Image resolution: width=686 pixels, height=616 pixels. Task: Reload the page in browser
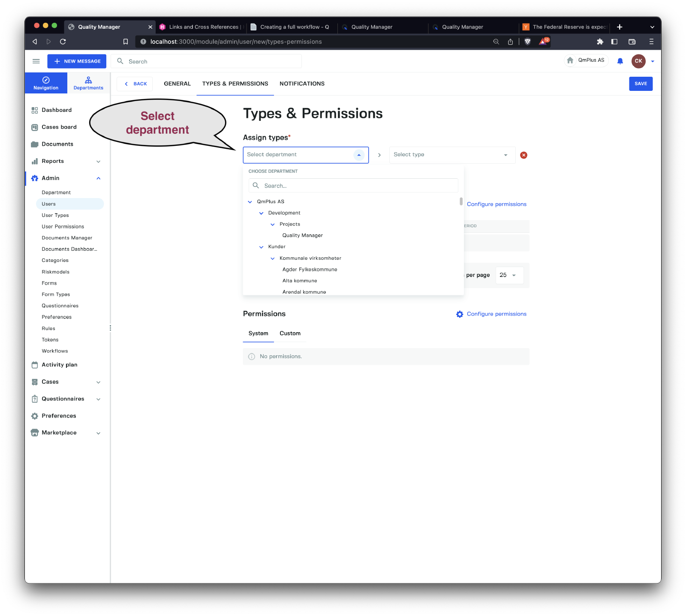(x=63, y=42)
